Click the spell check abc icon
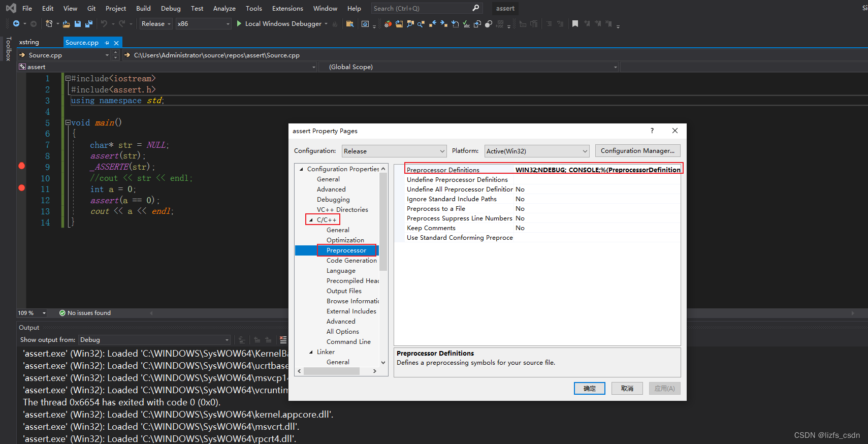Viewport: 868px width, 444px height. pos(466,24)
